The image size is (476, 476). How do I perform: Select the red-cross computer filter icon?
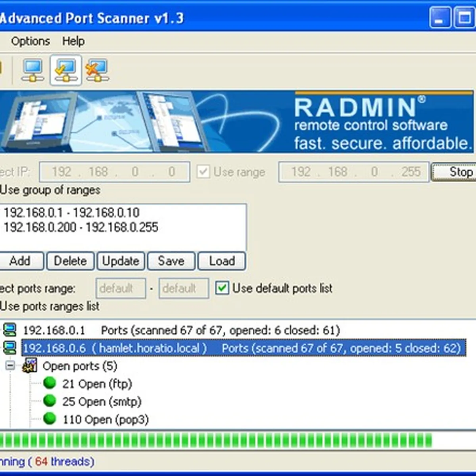tap(97, 70)
